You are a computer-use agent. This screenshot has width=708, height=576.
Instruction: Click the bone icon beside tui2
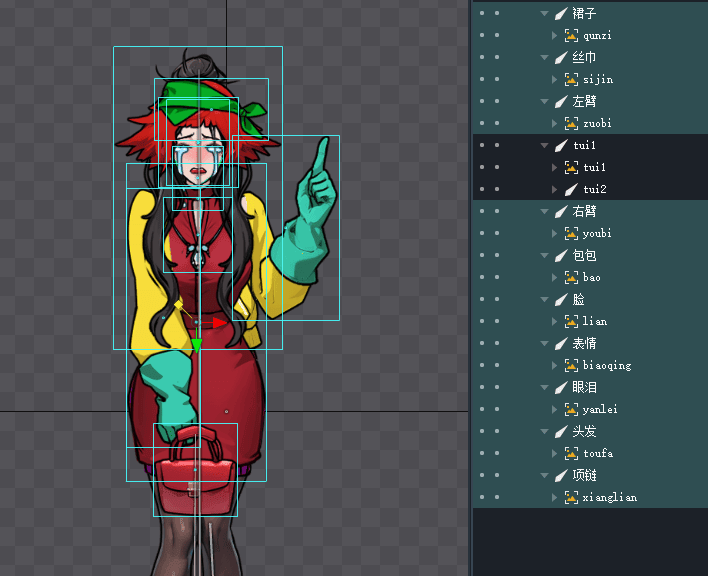click(571, 189)
